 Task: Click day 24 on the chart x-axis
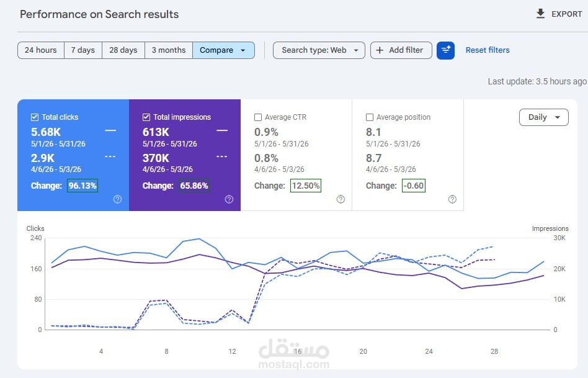[429, 352]
